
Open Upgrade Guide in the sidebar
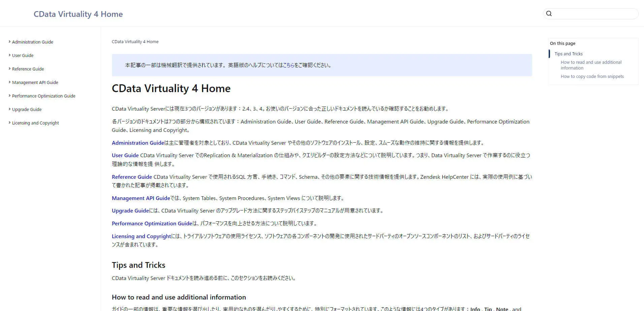point(27,109)
